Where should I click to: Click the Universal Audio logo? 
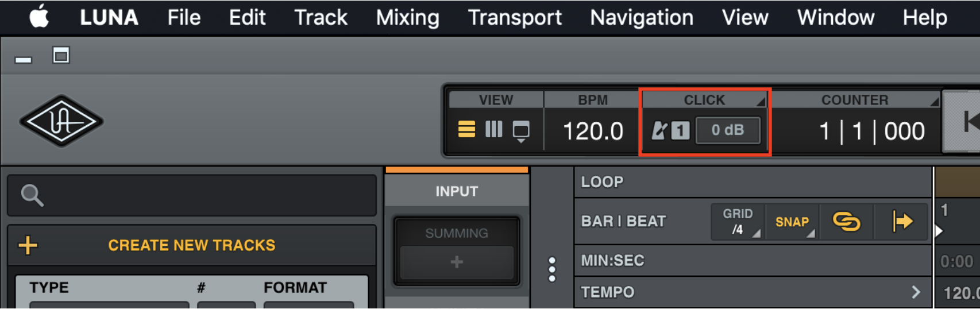pos(61,121)
